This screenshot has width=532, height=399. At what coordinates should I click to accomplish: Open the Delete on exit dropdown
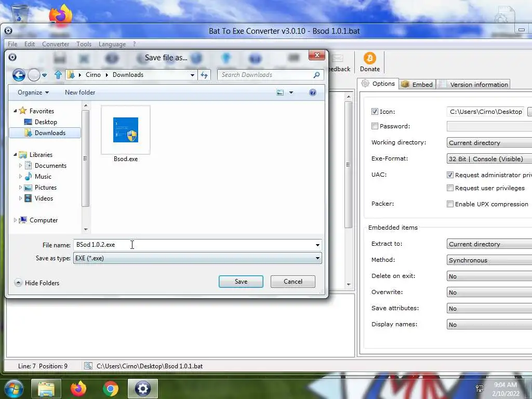click(x=489, y=276)
